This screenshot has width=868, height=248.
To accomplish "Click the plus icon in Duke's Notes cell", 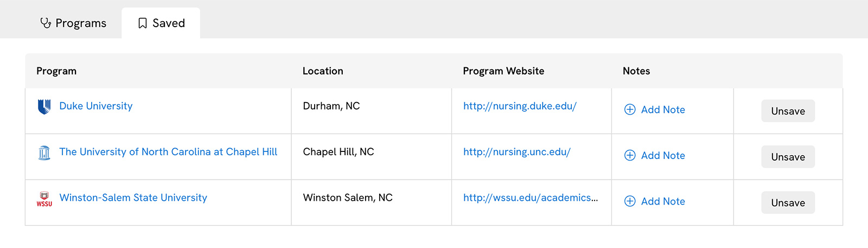I will [630, 110].
